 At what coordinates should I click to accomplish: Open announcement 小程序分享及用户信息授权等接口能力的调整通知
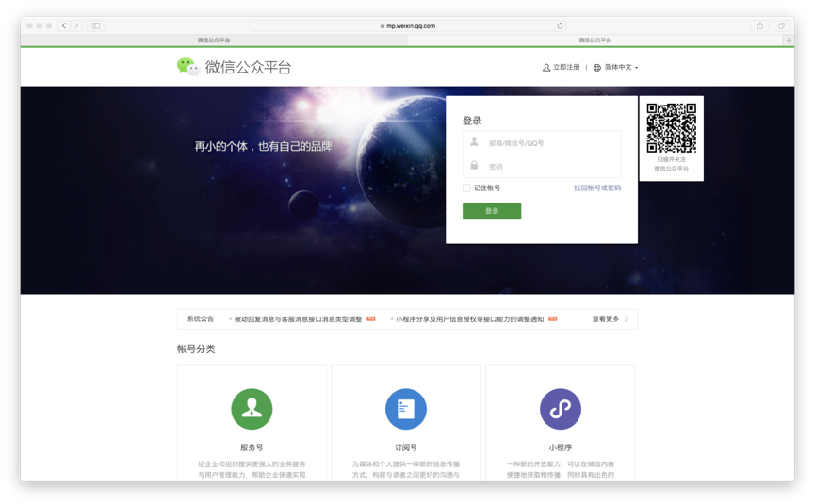pos(469,319)
